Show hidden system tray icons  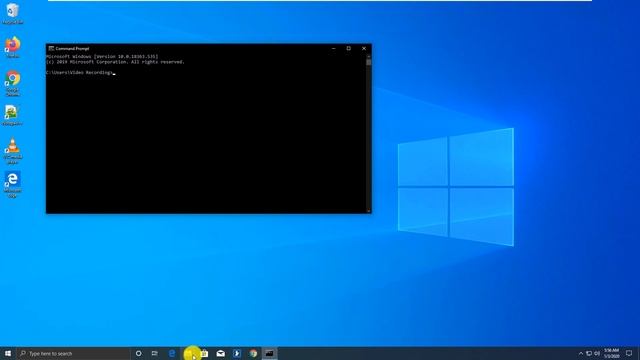(x=581, y=353)
